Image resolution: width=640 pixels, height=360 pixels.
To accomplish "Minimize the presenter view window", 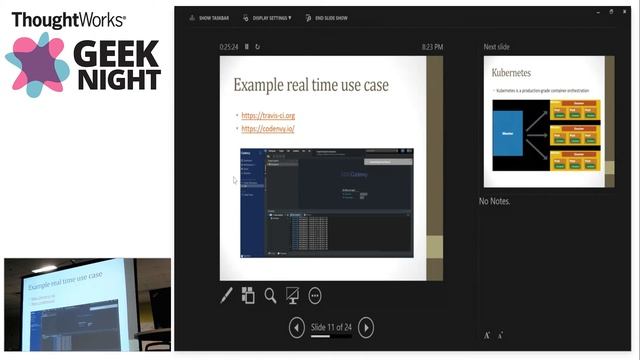I will click(x=598, y=12).
